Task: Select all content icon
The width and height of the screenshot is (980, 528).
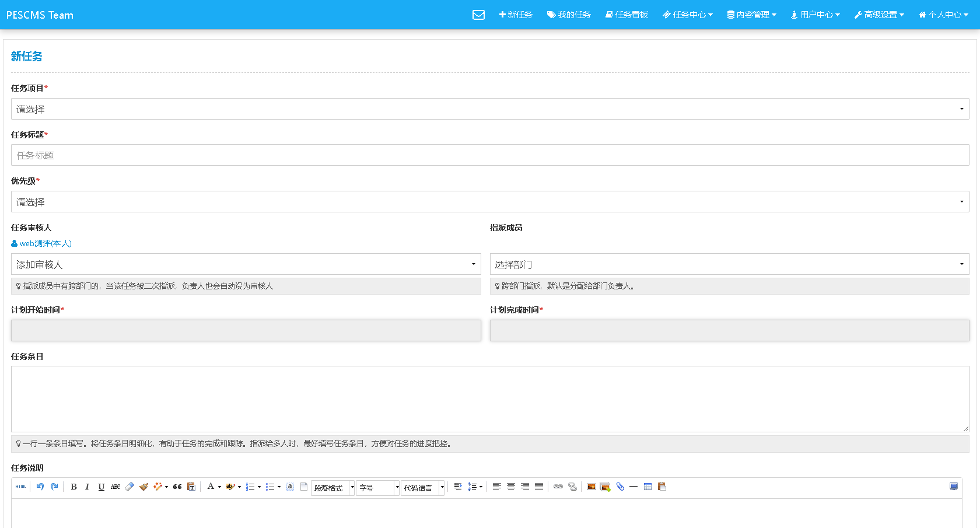Action: pyautogui.click(x=290, y=487)
